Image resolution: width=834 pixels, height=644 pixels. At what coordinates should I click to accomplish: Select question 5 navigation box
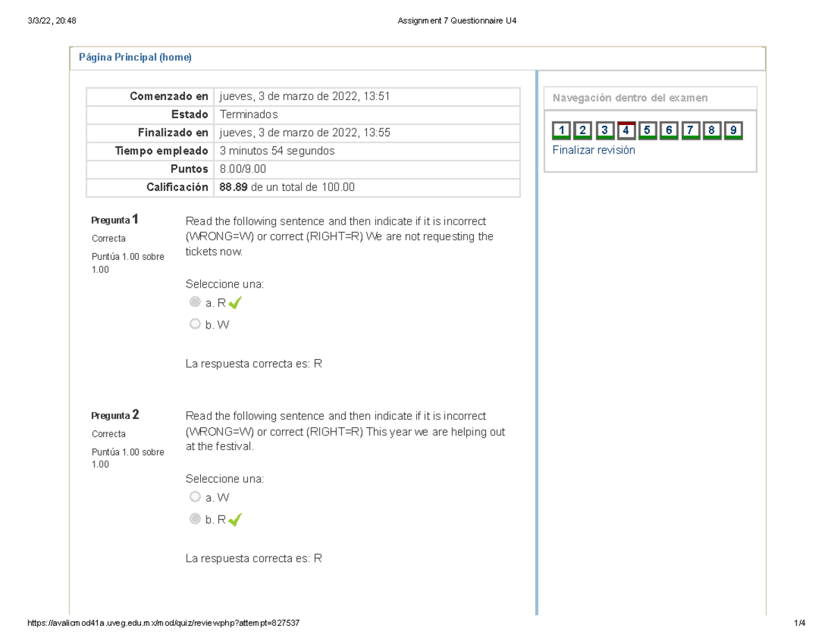pos(647,131)
